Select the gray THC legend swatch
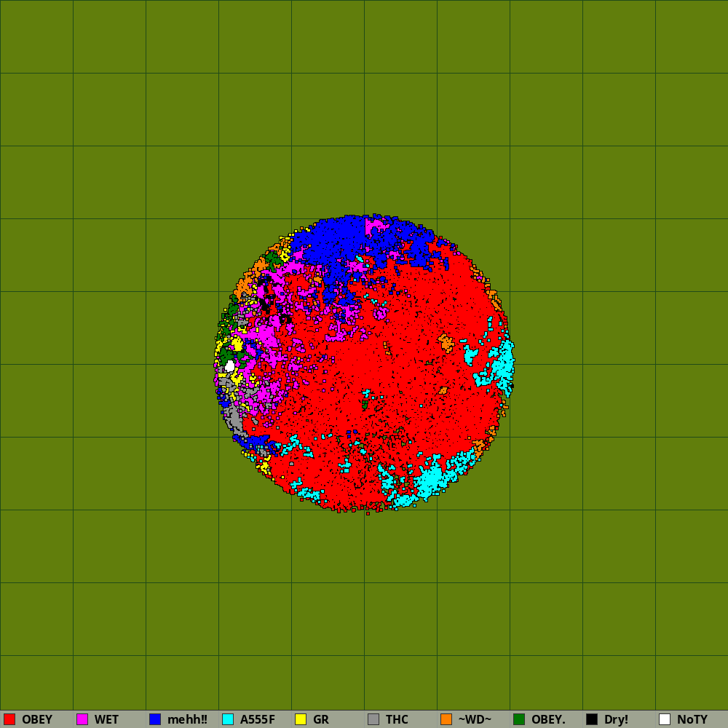 [x=373, y=719]
